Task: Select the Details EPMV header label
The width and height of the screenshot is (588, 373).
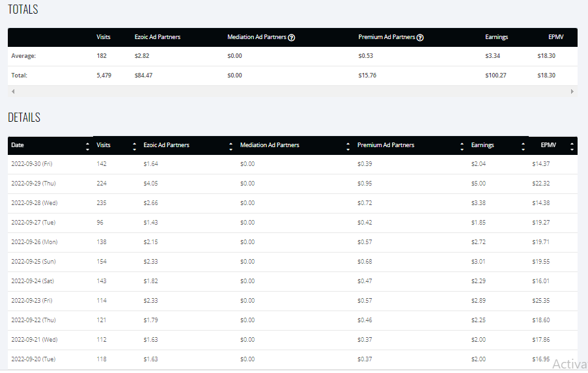Action: [548, 145]
